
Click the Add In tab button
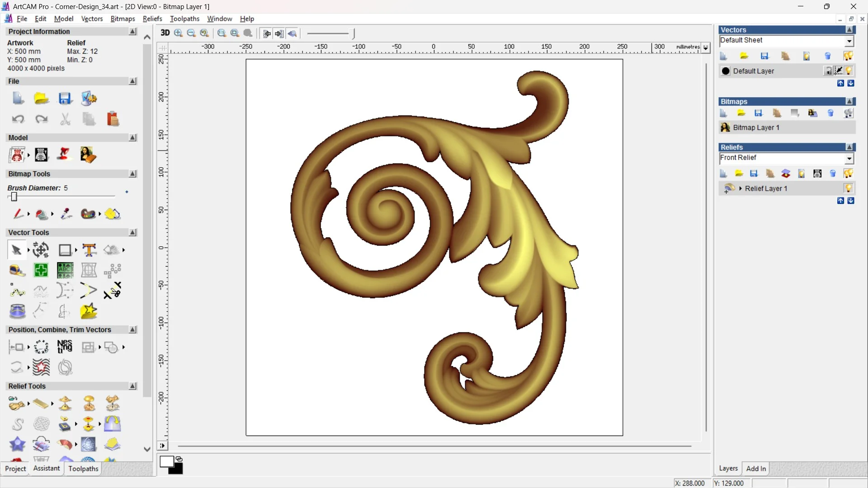click(756, 469)
